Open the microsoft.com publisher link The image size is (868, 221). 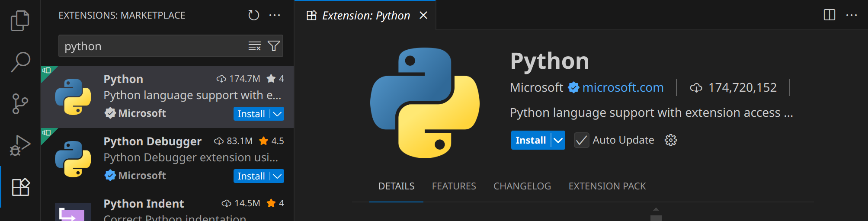[623, 87]
